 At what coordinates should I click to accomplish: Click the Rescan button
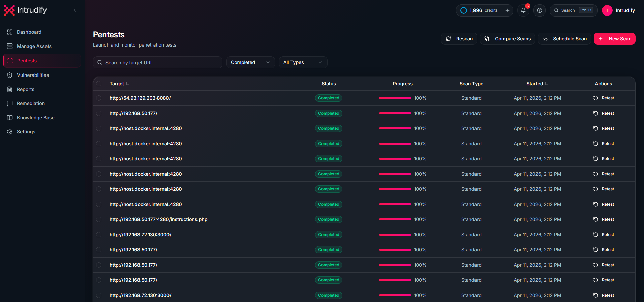[x=459, y=39]
